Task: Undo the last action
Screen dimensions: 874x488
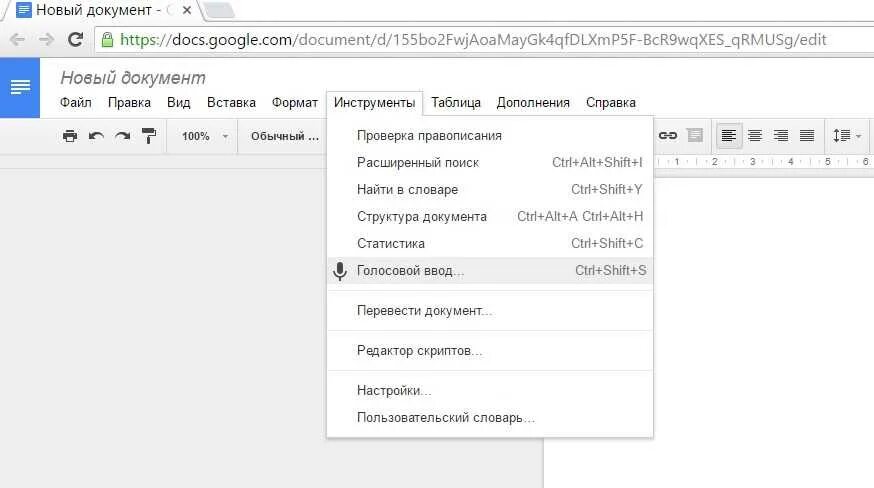Action: [x=96, y=136]
